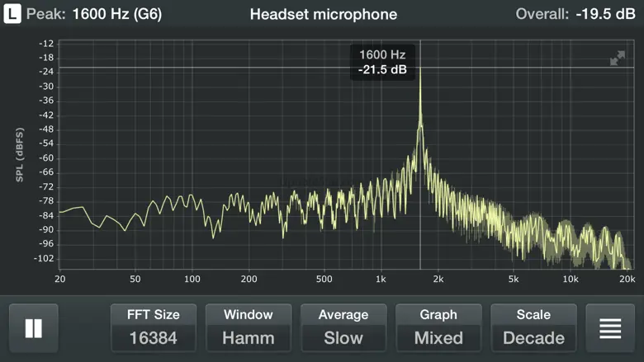The height and width of the screenshot is (362, 644).
Task: Click the 100 frequency axis label
Action: point(192,280)
